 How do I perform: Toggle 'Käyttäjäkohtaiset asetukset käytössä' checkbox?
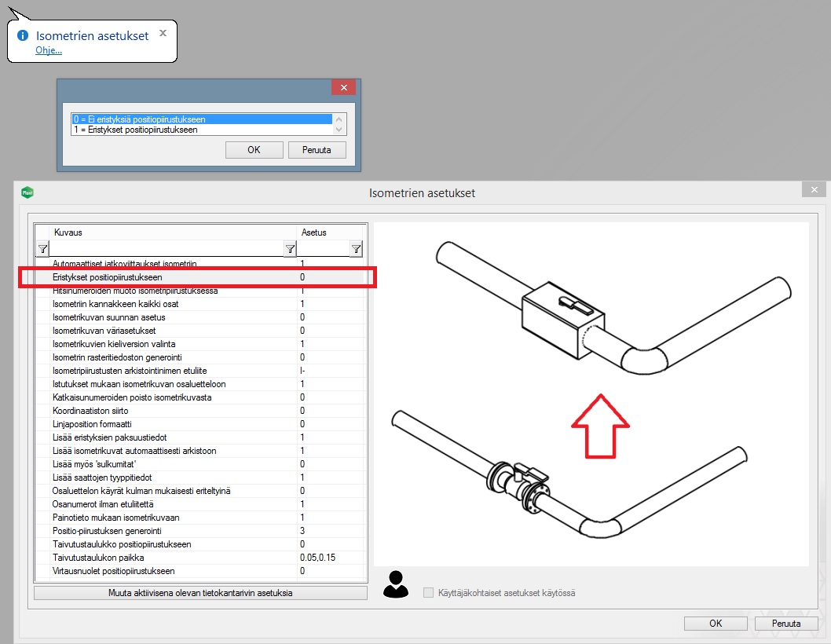click(x=428, y=593)
